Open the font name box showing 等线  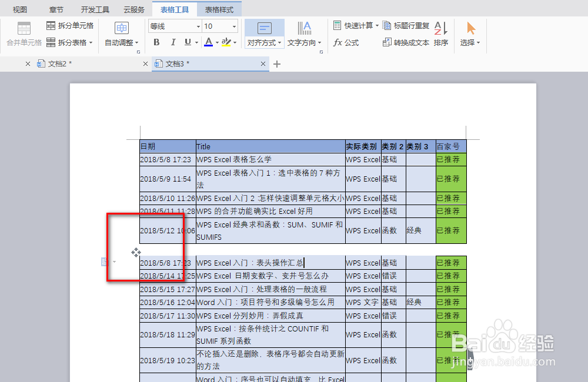pos(175,26)
